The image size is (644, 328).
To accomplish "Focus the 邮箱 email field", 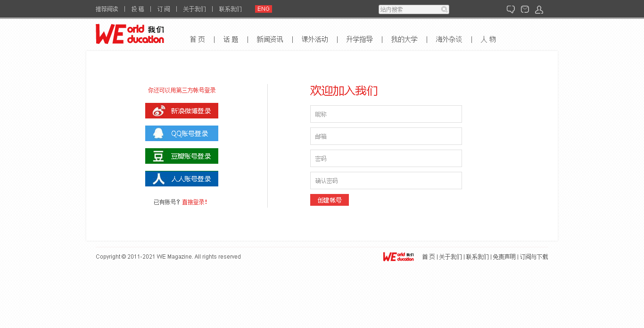I will coord(386,136).
